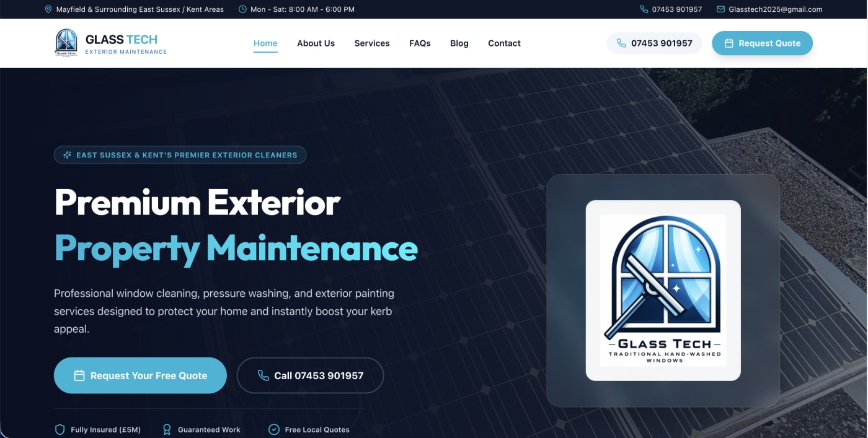Click the ribbon icon beside Guaranteed Work

click(x=167, y=429)
